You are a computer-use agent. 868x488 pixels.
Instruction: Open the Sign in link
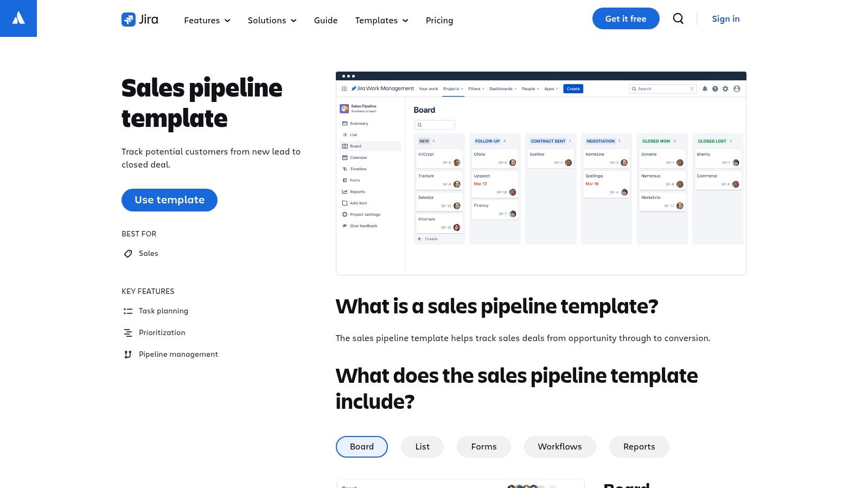click(x=725, y=18)
